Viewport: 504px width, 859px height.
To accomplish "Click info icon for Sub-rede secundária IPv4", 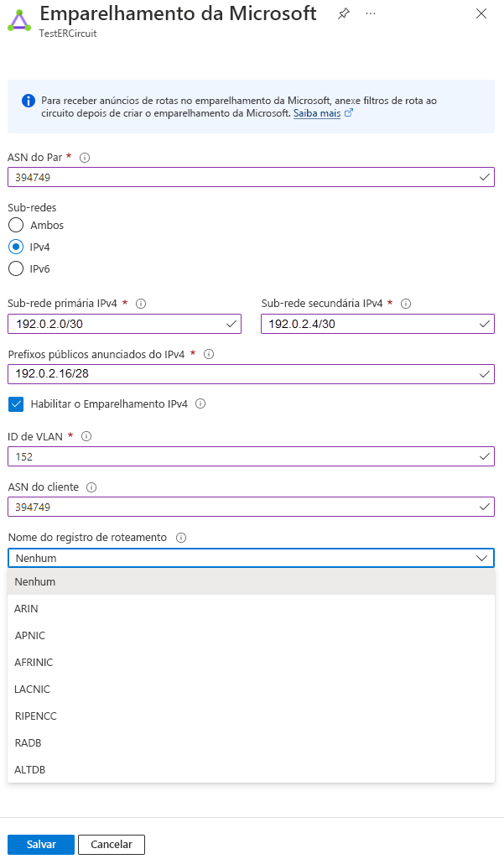I will pos(406,304).
